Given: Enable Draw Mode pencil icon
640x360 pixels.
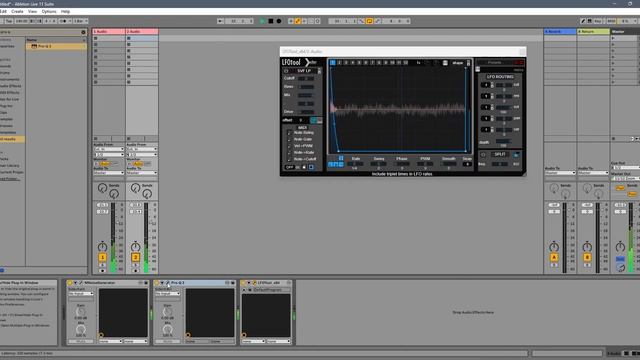Looking at the screenshot, I should 583,21.
